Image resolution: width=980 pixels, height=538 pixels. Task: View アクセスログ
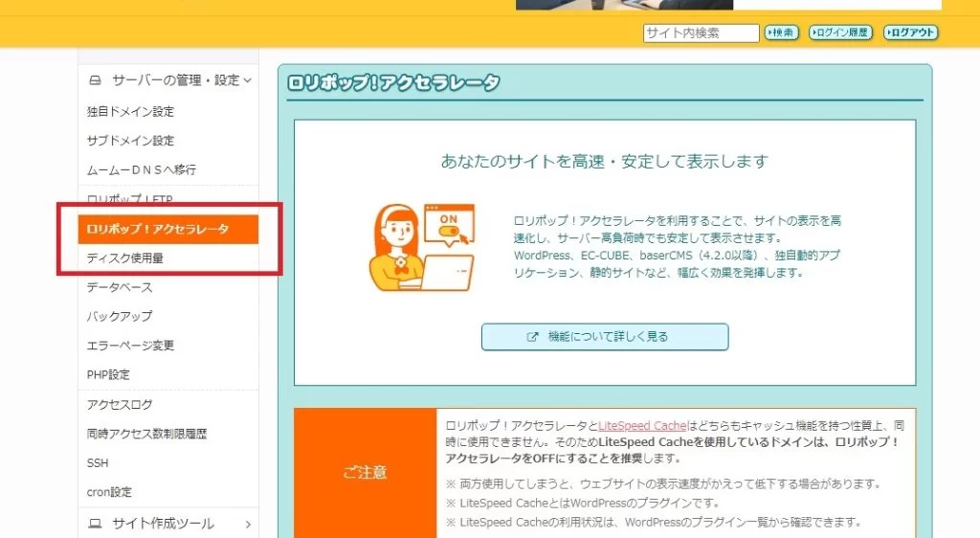(x=120, y=404)
